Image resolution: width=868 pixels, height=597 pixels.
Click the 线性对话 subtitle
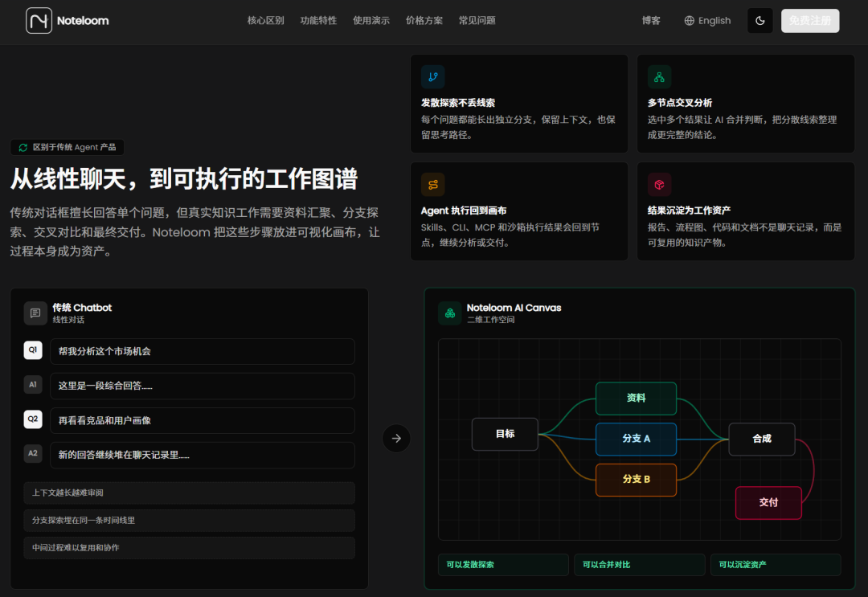(x=68, y=320)
